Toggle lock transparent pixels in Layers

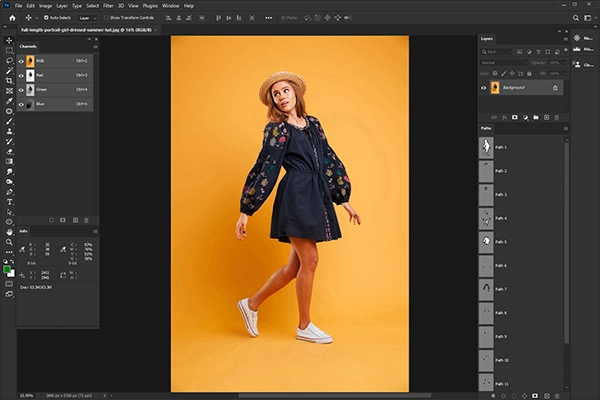coord(495,73)
